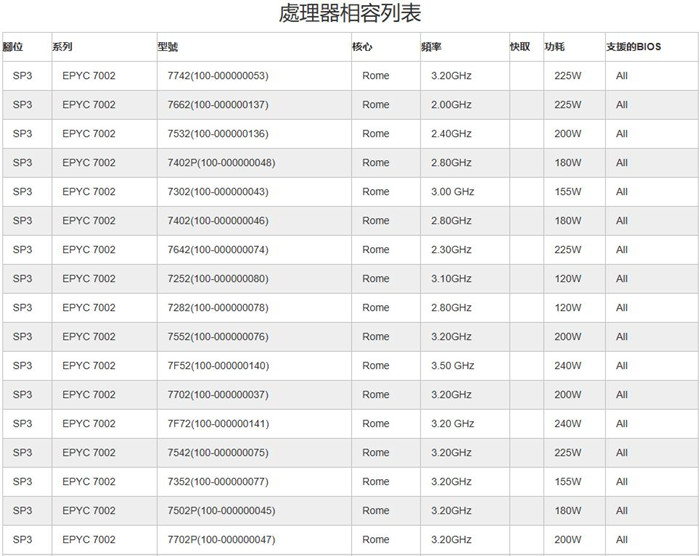Click the 2.30GHz frequency in 7642 row
Viewport: 700px width, 556px height.
pyautogui.click(x=451, y=250)
